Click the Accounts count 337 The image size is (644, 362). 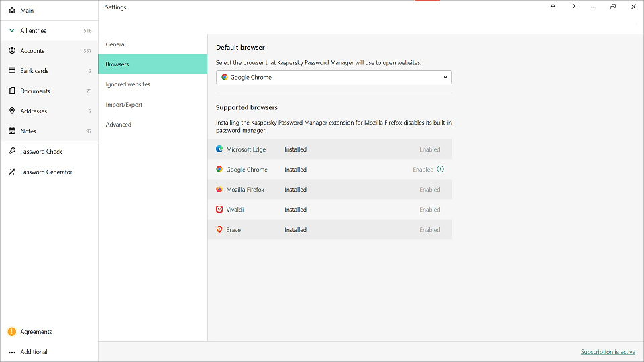pos(87,51)
